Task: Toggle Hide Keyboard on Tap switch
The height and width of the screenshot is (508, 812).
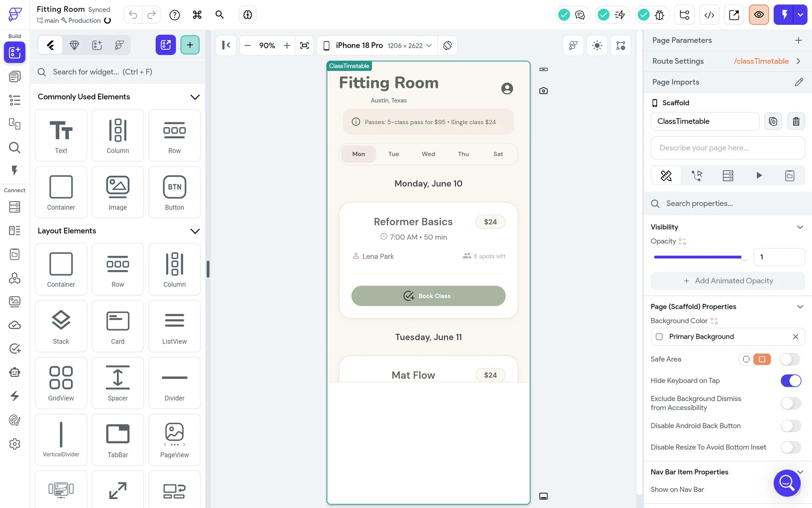Action: click(791, 380)
